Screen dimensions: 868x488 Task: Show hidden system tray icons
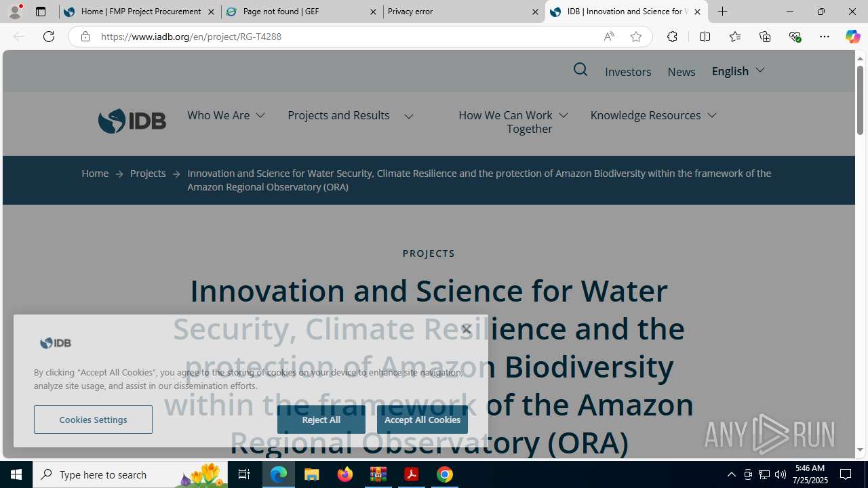[x=731, y=474]
